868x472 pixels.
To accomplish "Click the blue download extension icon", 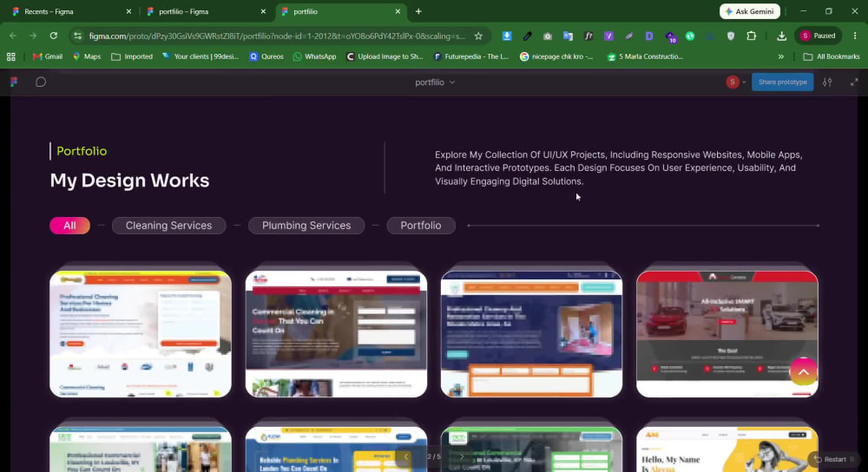I will pyautogui.click(x=507, y=36).
